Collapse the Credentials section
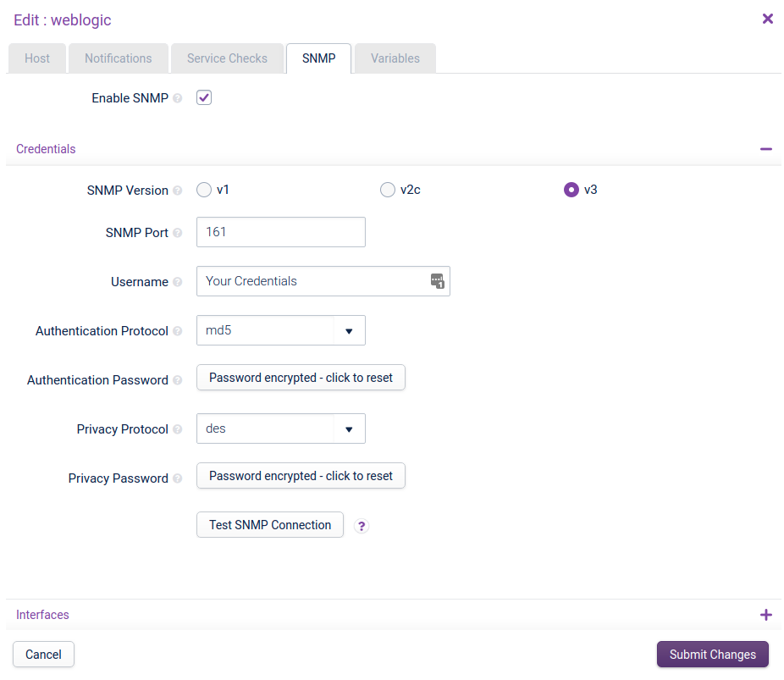784x680 pixels. coord(765,149)
